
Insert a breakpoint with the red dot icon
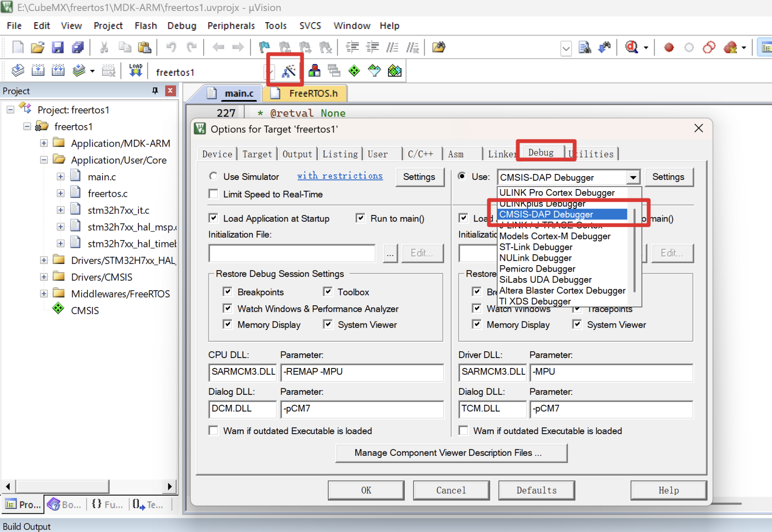669,47
